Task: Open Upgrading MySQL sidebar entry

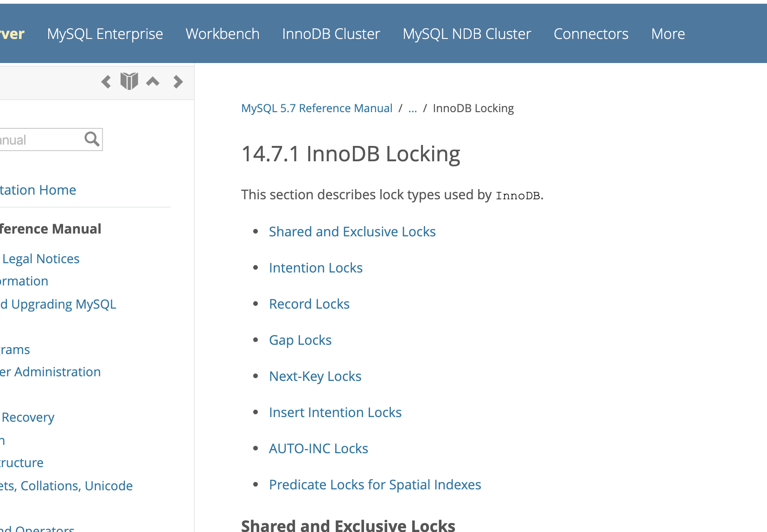Action: (58, 304)
